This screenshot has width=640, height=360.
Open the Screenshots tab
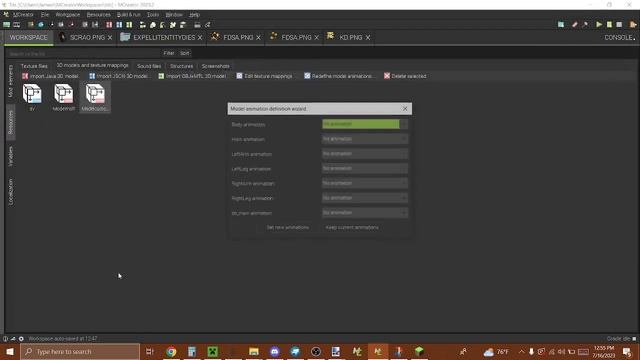coord(216,66)
